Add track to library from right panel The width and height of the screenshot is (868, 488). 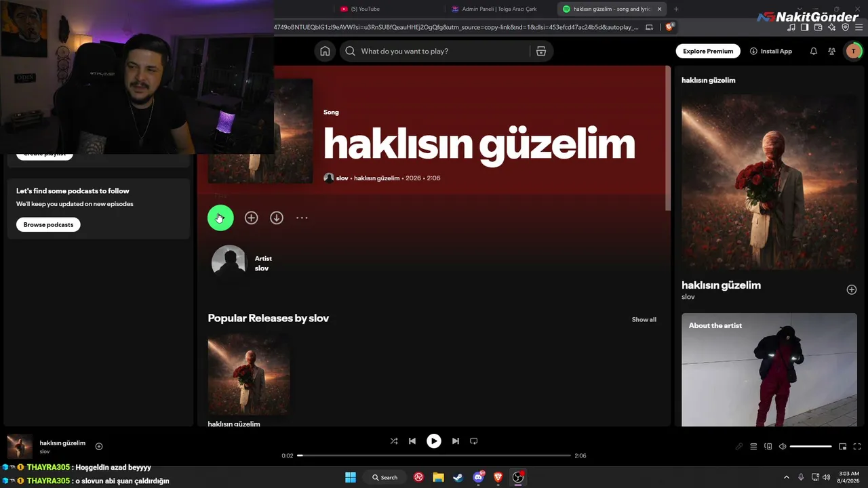[x=852, y=290]
